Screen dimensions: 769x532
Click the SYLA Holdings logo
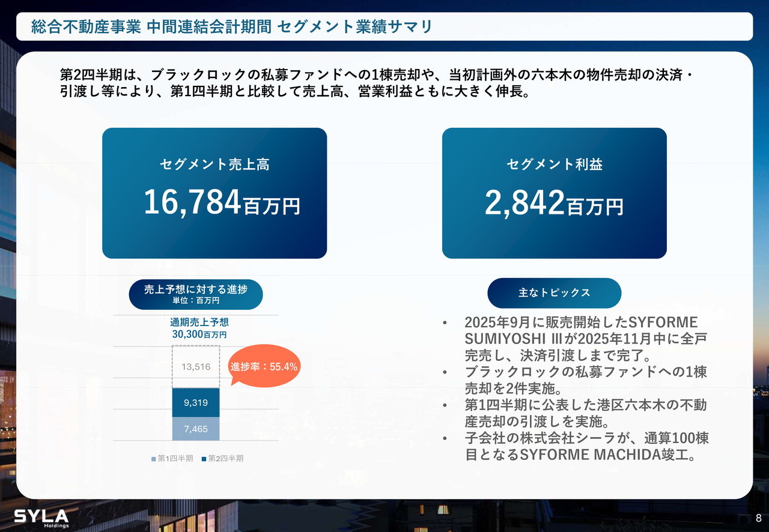[x=41, y=518]
